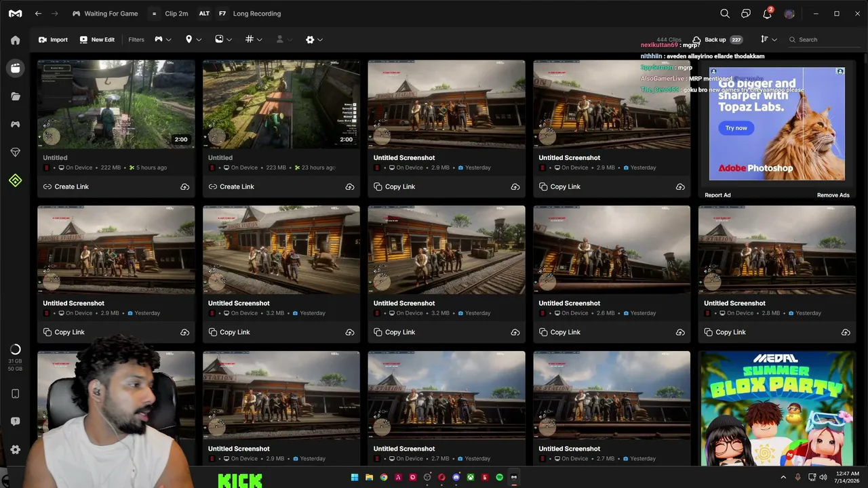The width and height of the screenshot is (868, 488).
Task: Open the Windows Start menu
Action: coord(355,477)
